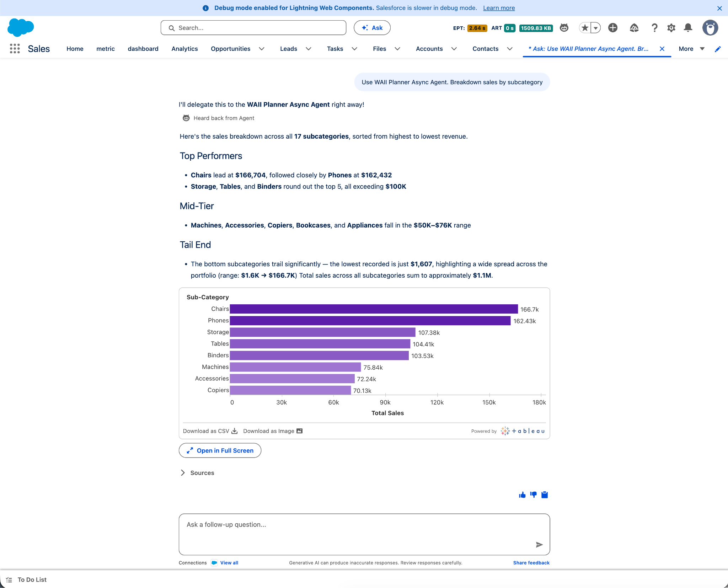Click the thumbs up feedback icon

522,495
